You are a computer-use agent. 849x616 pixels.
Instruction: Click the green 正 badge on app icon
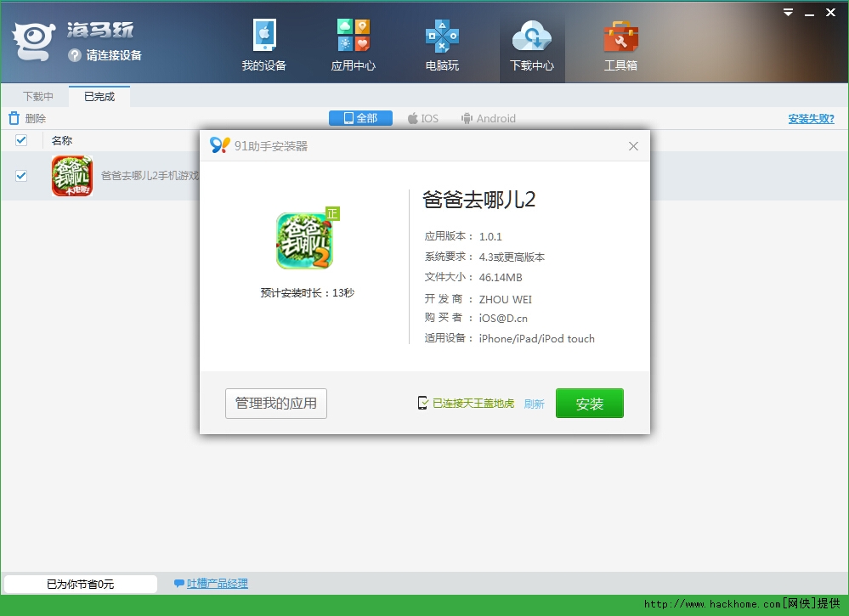click(x=332, y=213)
